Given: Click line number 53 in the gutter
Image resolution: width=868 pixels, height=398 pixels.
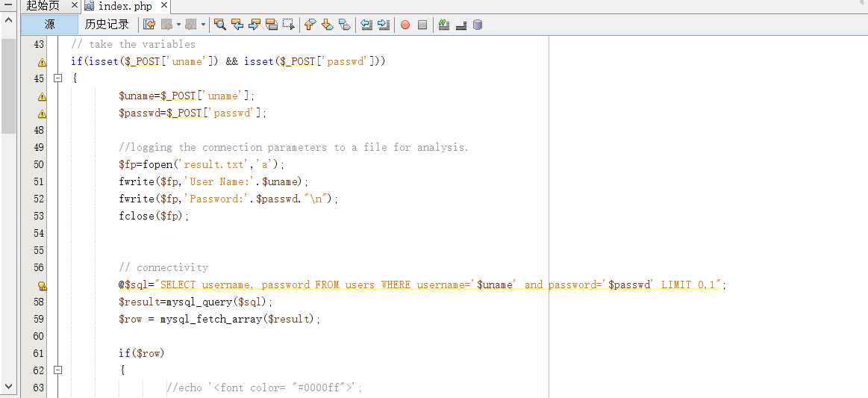Looking at the screenshot, I should [x=39, y=216].
